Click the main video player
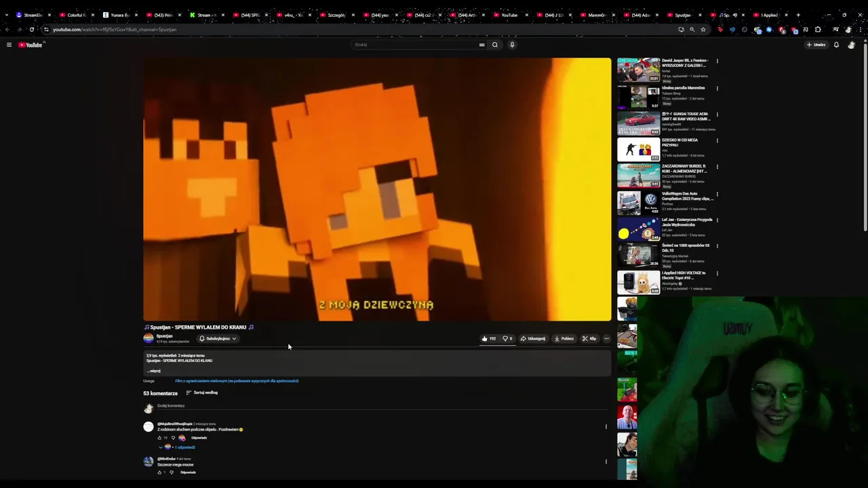 click(377, 189)
